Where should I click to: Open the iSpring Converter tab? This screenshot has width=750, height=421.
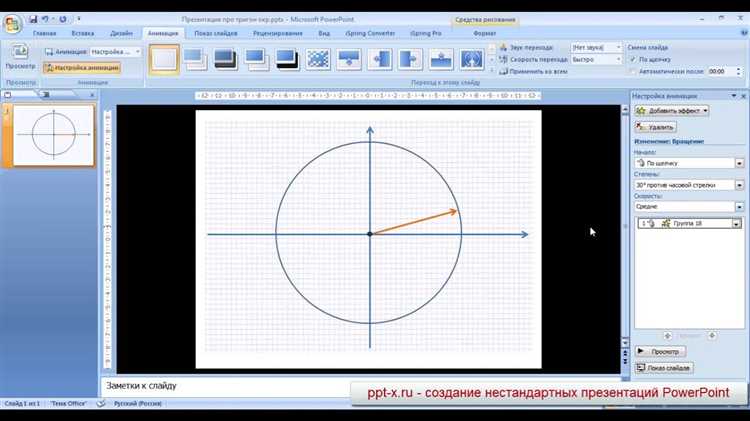tap(370, 33)
